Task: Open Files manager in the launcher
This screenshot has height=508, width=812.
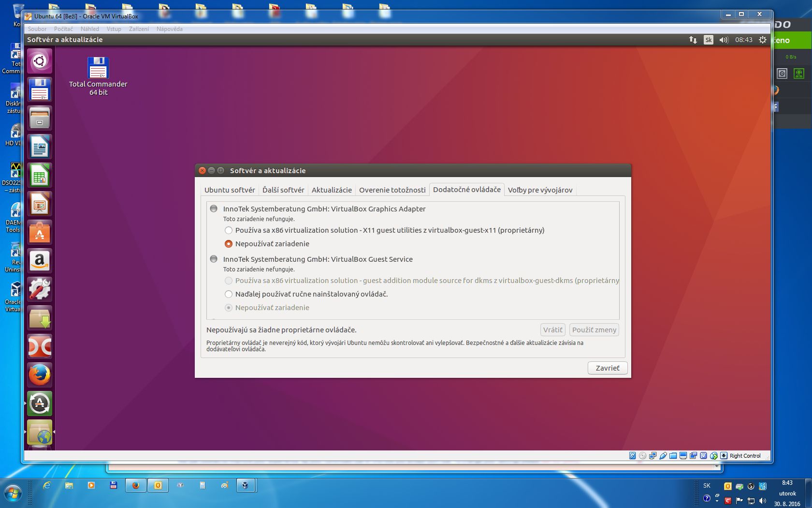Action: (x=40, y=118)
